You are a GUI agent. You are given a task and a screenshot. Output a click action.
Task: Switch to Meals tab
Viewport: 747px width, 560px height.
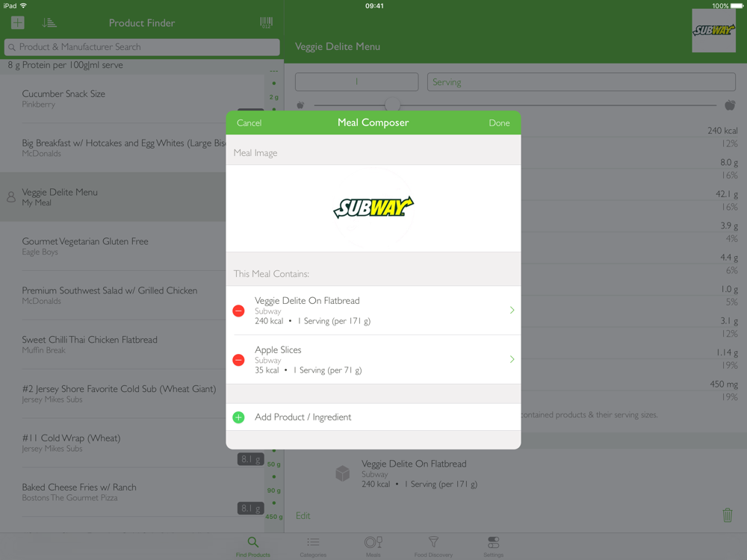(373, 547)
